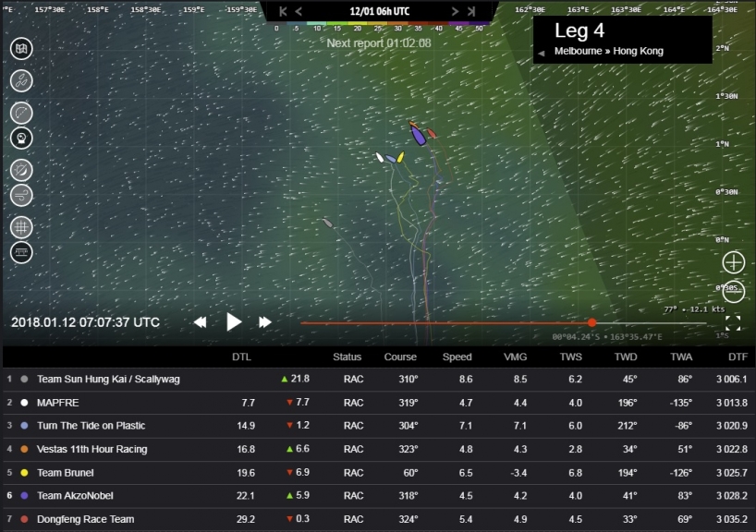This screenshot has height=532, width=756.
Task: Click the yellow dot beside Team Brunel
Action: tap(24, 472)
